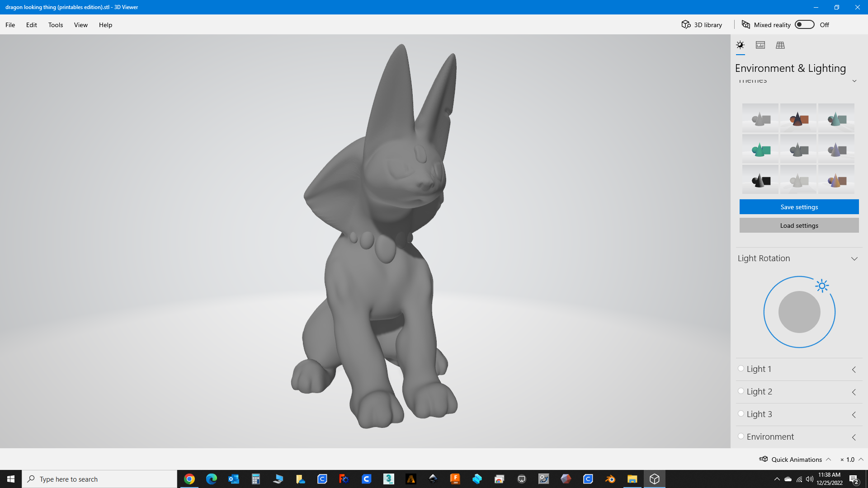Image resolution: width=868 pixels, height=488 pixels.
Task: Open the View menu
Action: pyautogui.click(x=81, y=25)
